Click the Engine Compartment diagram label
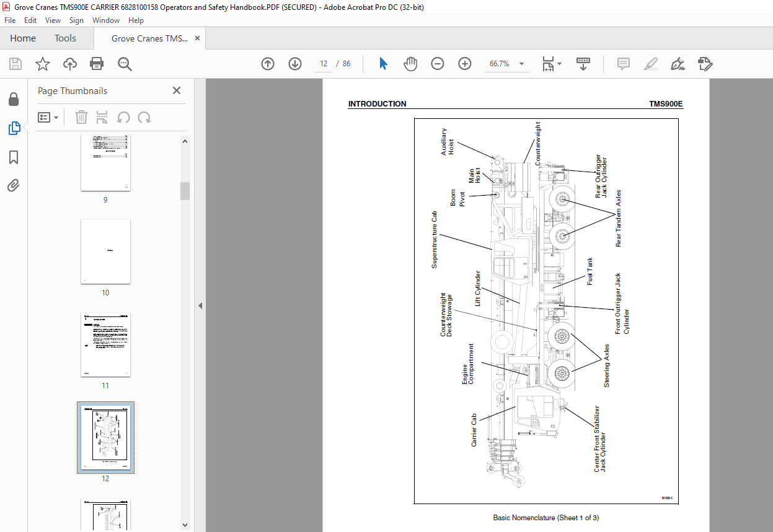The width and height of the screenshot is (773, 532). click(468, 364)
